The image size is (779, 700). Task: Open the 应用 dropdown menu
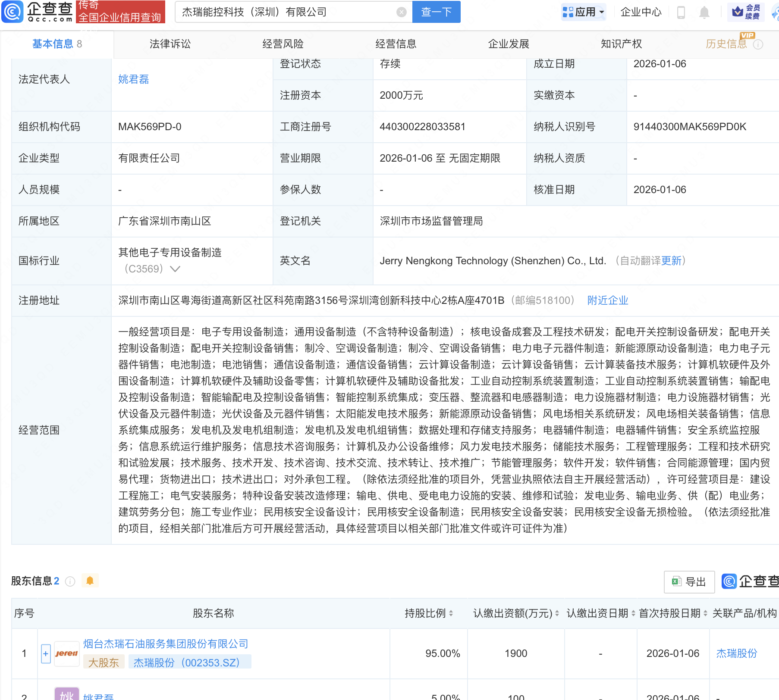584,12
